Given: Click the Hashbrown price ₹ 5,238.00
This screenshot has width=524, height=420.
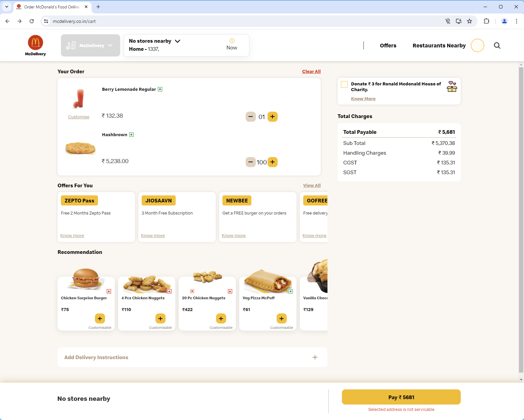Looking at the screenshot, I should coord(115,161).
